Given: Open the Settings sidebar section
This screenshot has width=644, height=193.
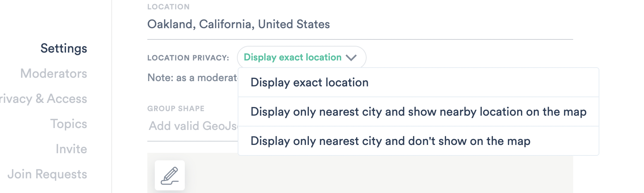Looking at the screenshot, I should pos(64,48).
